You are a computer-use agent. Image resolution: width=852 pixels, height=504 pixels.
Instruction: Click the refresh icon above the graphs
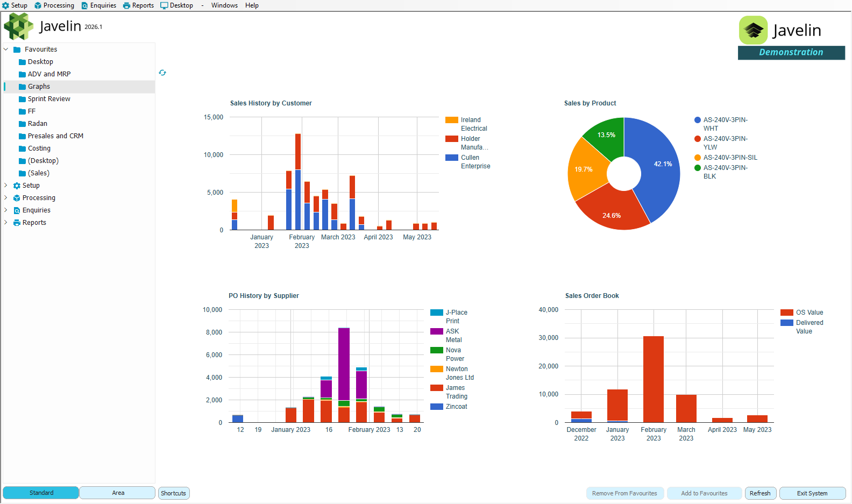[x=162, y=73]
